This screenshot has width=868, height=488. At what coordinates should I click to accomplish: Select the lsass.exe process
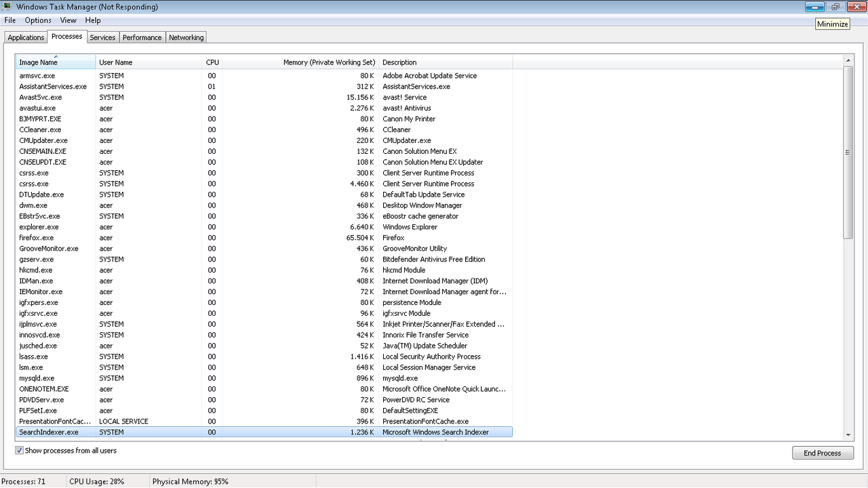[264, 357]
